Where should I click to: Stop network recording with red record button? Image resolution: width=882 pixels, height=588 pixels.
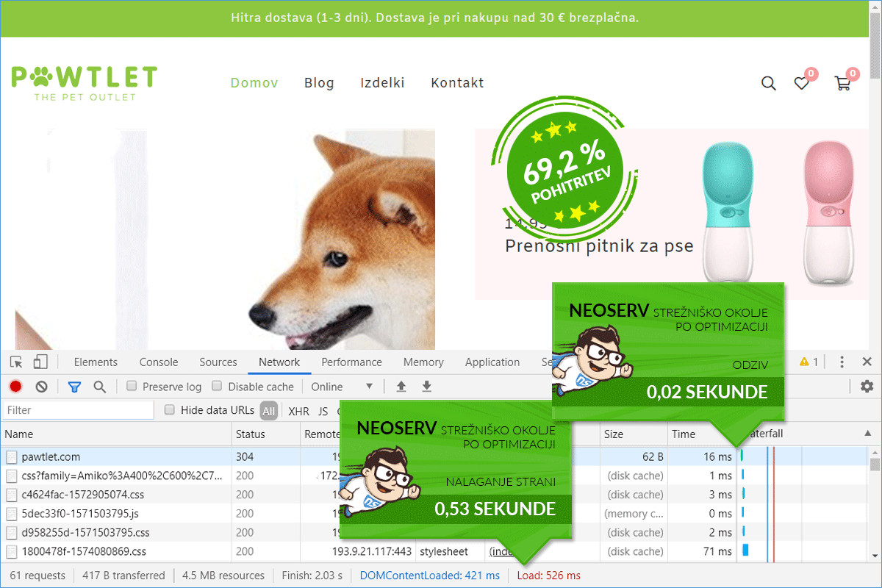pos(15,387)
